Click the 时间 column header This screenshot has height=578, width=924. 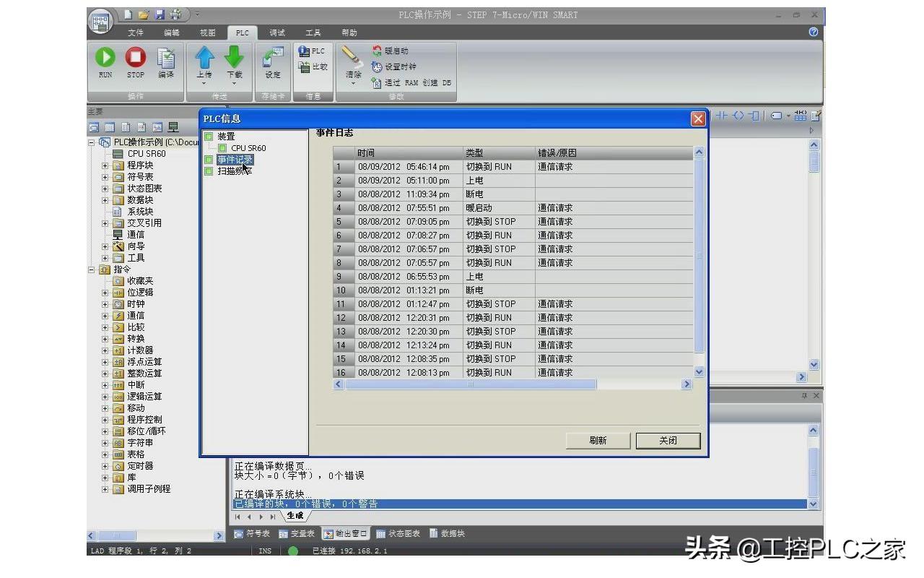(x=409, y=153)
